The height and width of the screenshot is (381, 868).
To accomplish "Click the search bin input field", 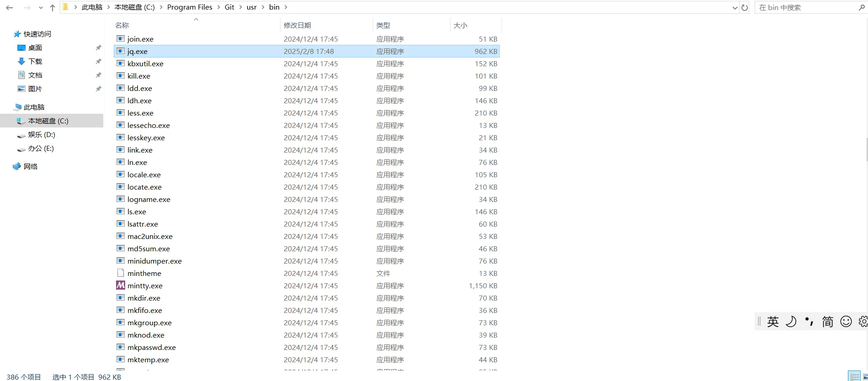I will point(806,7).
